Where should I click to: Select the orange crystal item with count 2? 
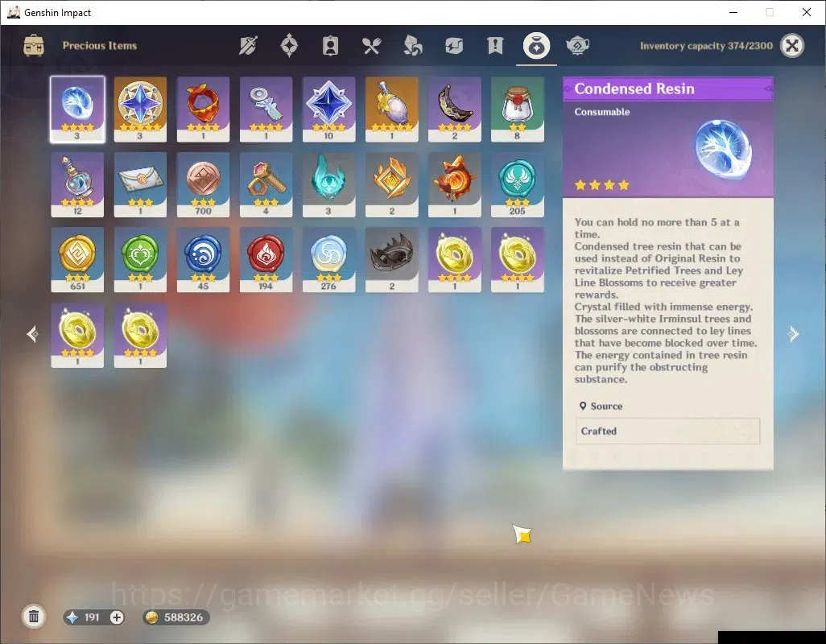(391, 185)
